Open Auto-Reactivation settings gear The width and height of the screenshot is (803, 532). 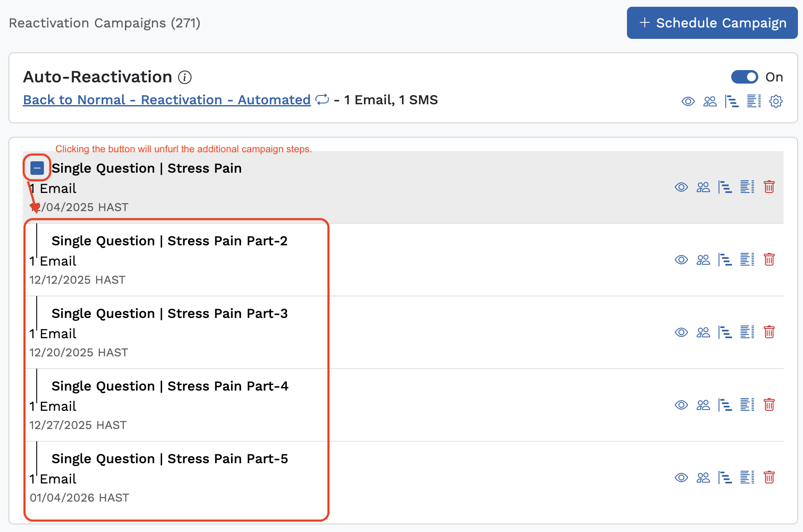tap(776, 101)
